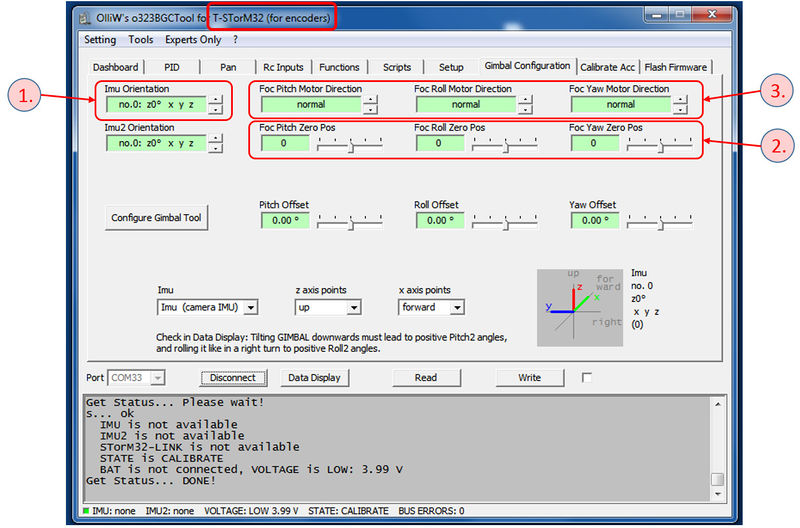
Task: Click the Imu Orientation up stepper arrow
Action: coord(215,100)
